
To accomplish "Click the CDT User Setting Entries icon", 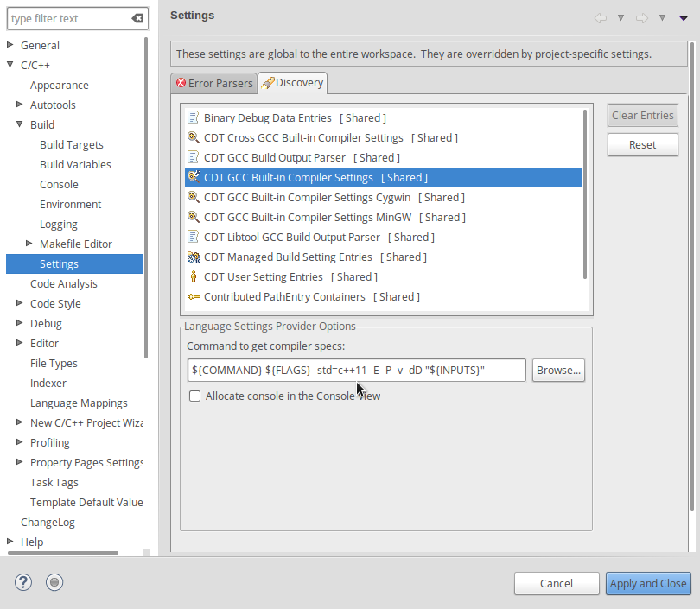I will click(x=194, y=276).
